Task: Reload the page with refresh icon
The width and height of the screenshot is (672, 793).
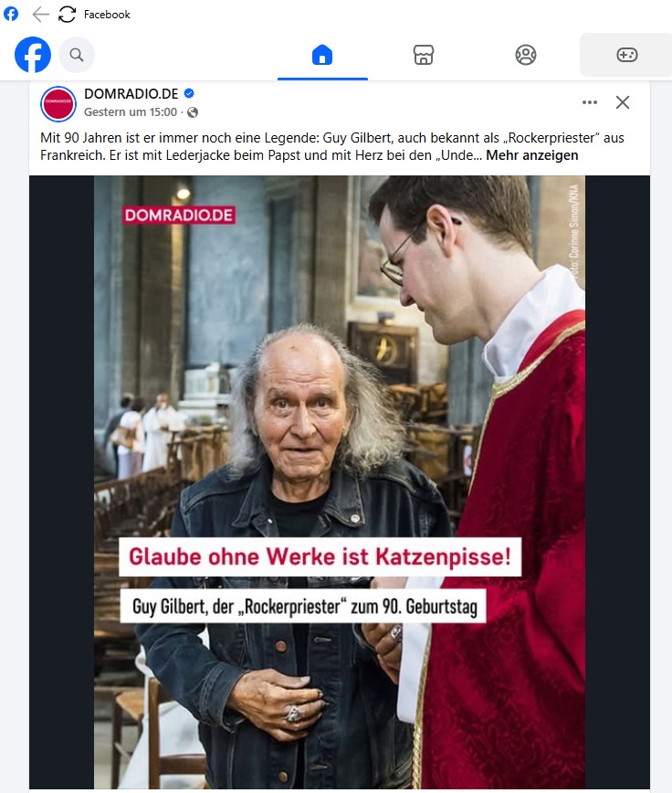Action: coord(68,15)
